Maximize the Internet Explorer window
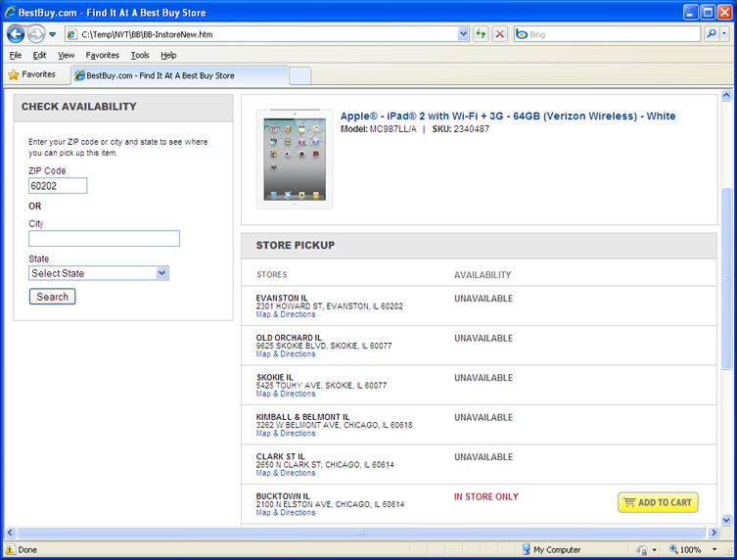The height and width of the screenshot is (560, 737). click(x=708, y=12)
